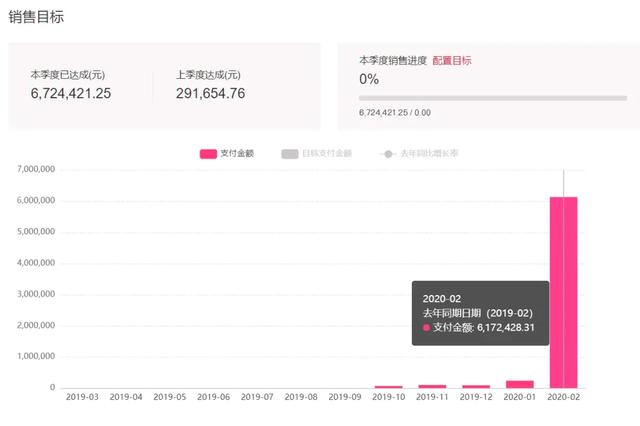Click the 2019-07 x-axis label
Screen dimensions: 640x426
(257, 397)
